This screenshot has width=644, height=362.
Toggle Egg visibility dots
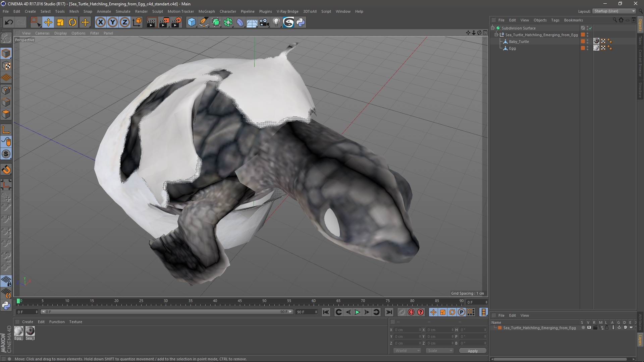coord(587,48)
